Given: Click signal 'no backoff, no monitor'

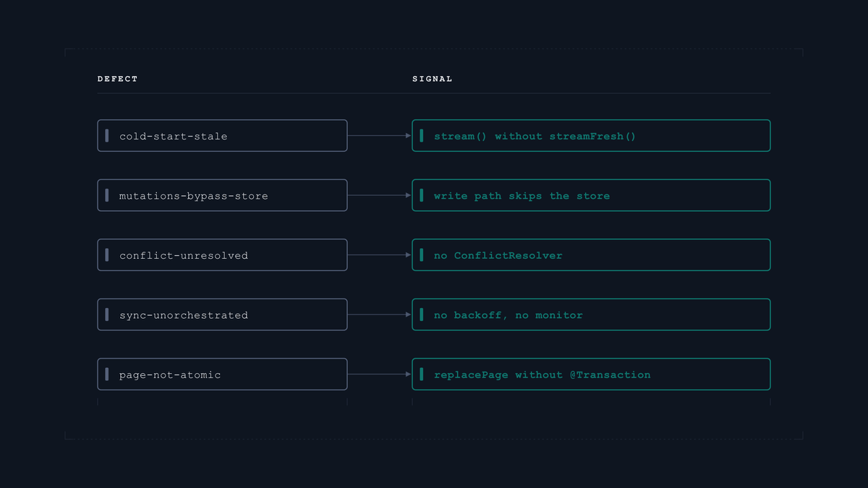Looking at the screenshot, I should 591,314.
